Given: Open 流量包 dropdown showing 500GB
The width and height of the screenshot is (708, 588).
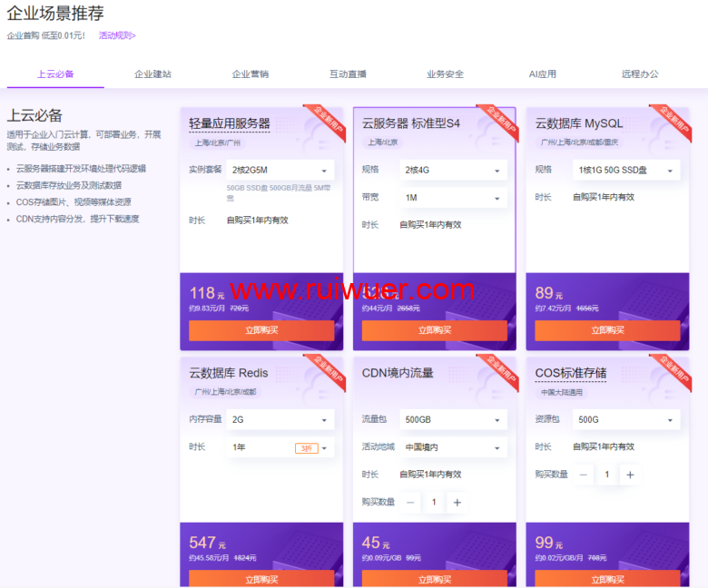Looking at the screenshot, I should [453, 420].
